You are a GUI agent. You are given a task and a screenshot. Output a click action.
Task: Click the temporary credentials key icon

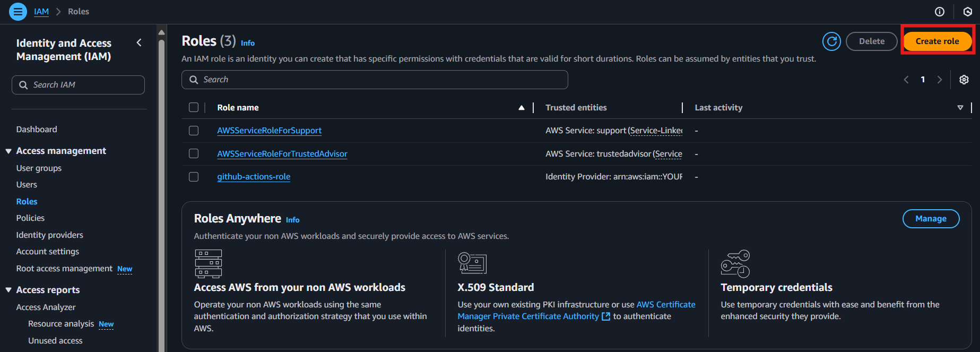point(735,263)
